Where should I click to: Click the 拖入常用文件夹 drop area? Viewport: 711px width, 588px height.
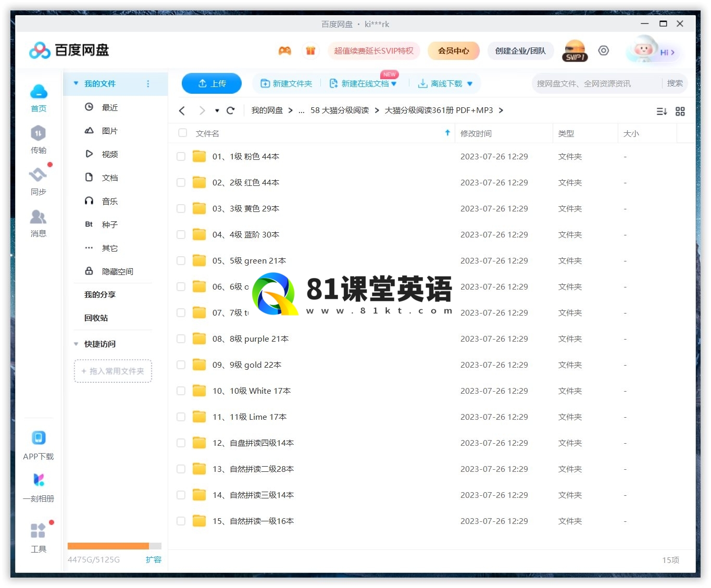click(113, 371)
